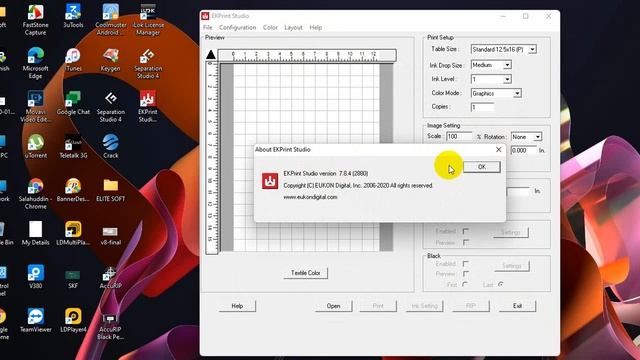
Task: Expand Ink Drop Size dropdown
Action: coord(507,65)
